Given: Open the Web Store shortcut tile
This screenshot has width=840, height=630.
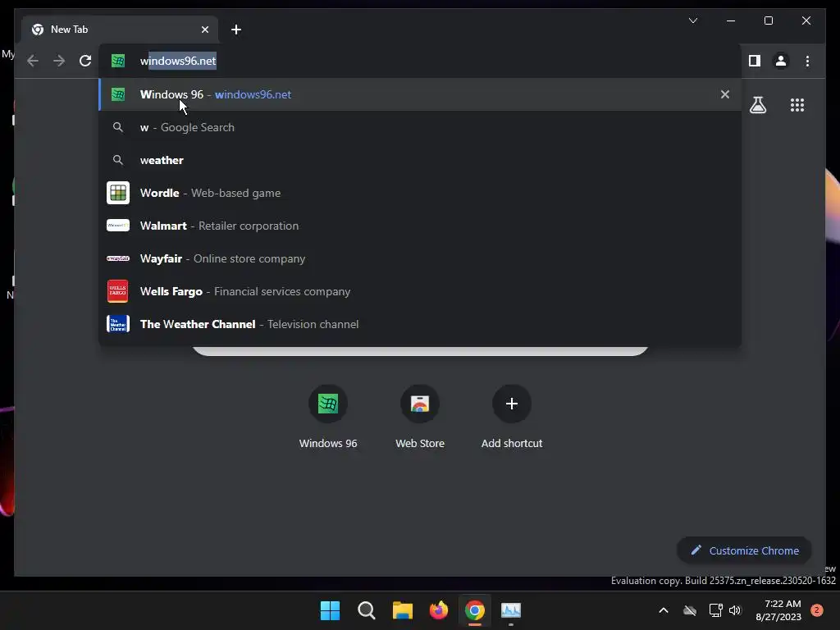Looking at the screenshot, I should (x=420, y=417).
